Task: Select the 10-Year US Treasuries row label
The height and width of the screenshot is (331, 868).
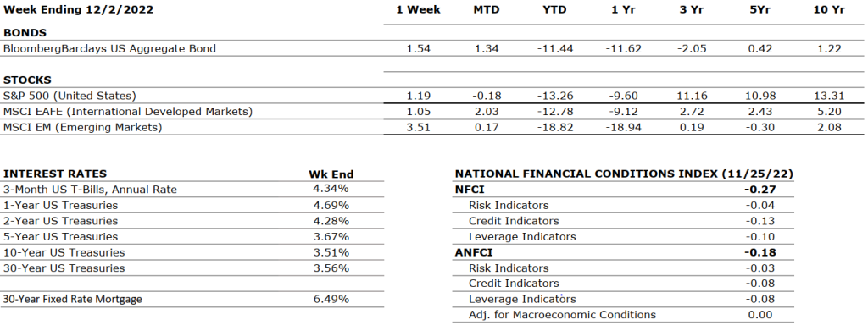Action: pos(64,252)
